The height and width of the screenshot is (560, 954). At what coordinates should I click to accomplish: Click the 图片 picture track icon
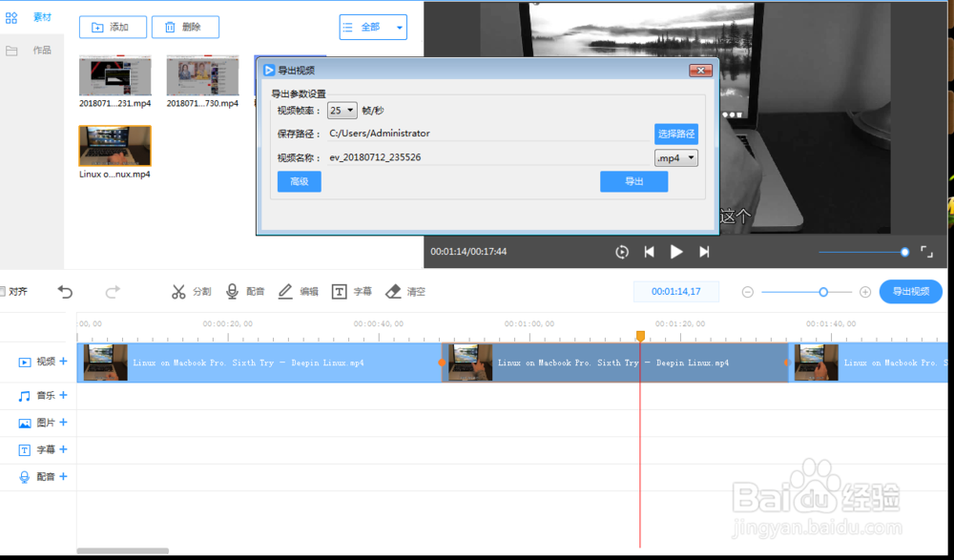25,423
